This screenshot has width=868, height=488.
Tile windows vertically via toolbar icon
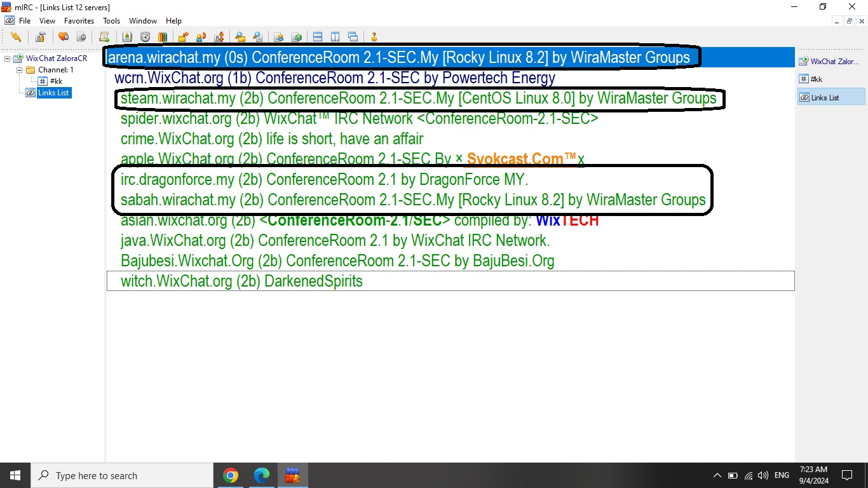tap(336, 37)
